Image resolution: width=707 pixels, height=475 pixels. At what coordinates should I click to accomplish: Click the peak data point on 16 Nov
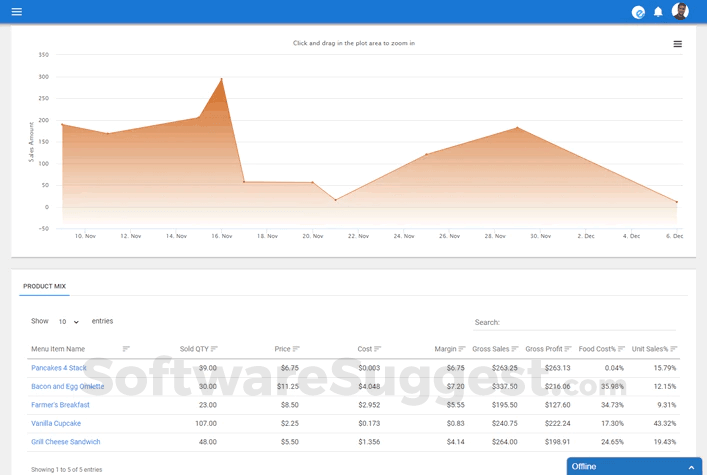tap(221, 79)
